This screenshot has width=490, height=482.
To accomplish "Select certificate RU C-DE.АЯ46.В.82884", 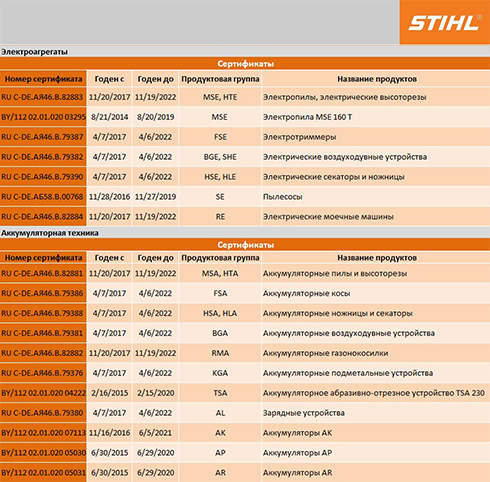I will coord(42,217).
